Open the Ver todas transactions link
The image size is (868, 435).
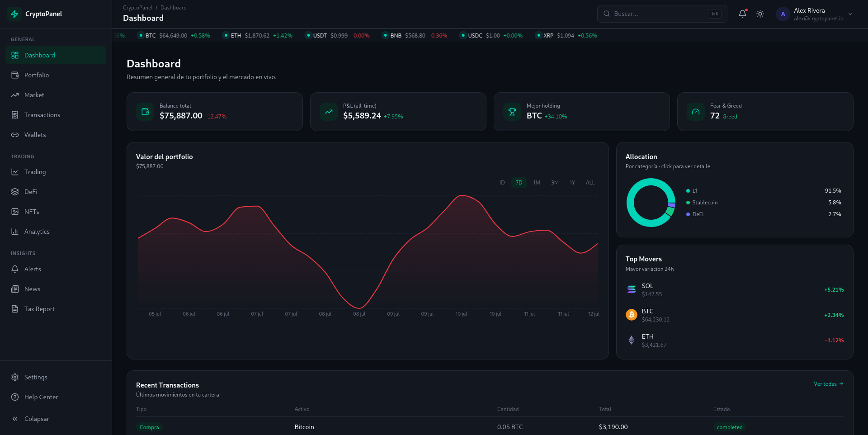click(x=829, y=384)
